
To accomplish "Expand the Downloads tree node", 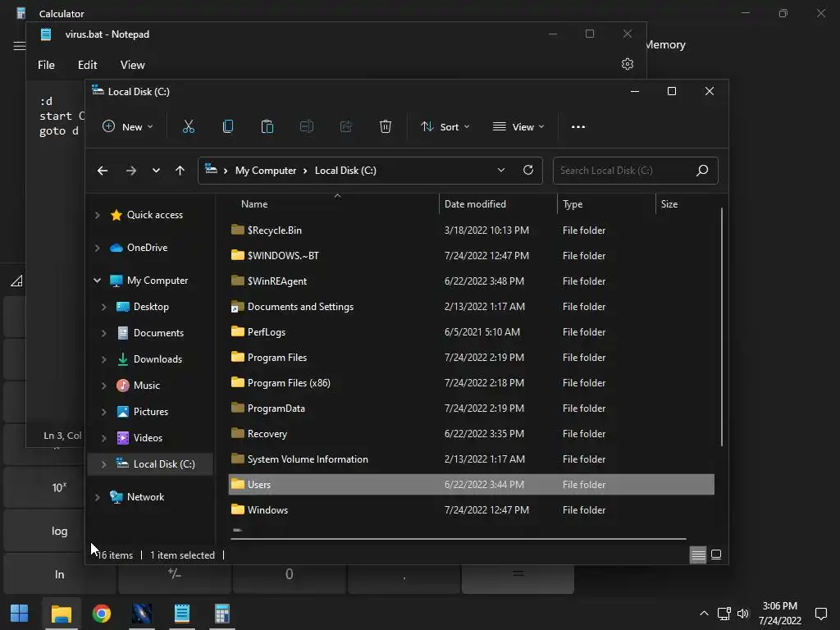I will tap(104, 359).
